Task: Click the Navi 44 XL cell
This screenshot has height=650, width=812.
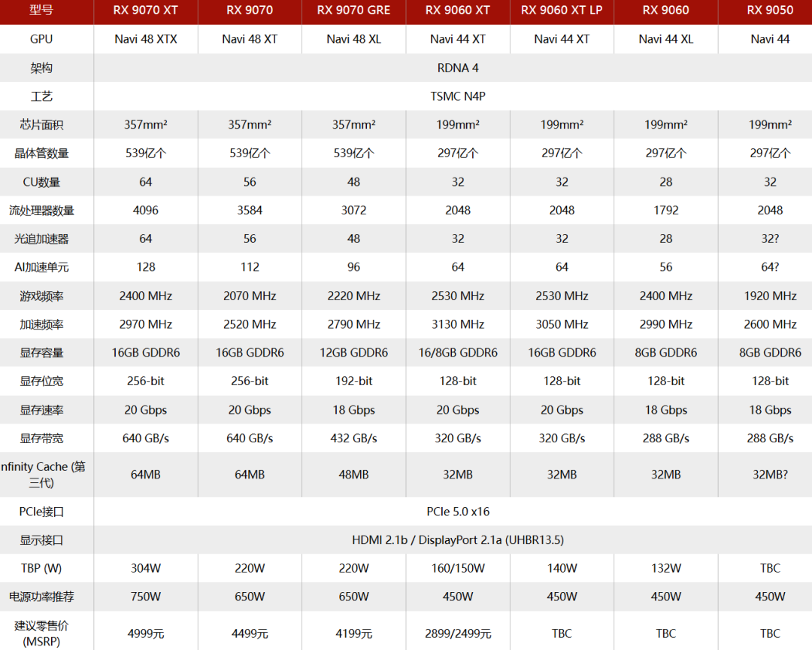Action: point(666,39)
